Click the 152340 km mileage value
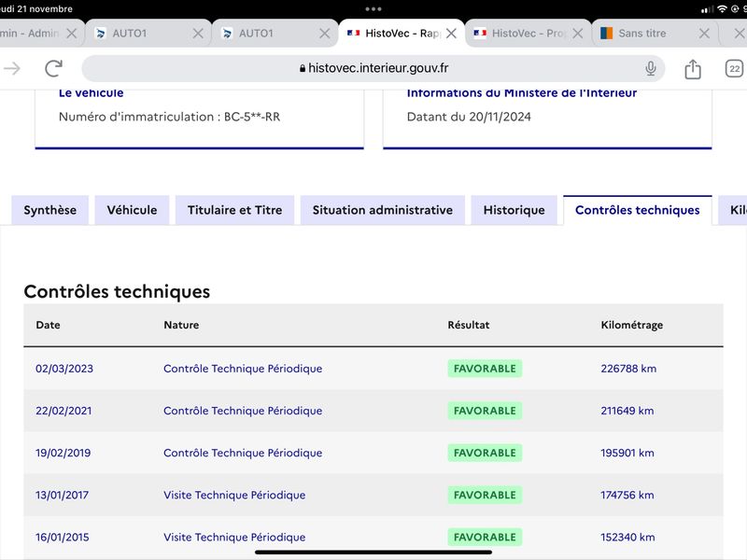This screenshot has height=560, width=747. click(627, 538)
